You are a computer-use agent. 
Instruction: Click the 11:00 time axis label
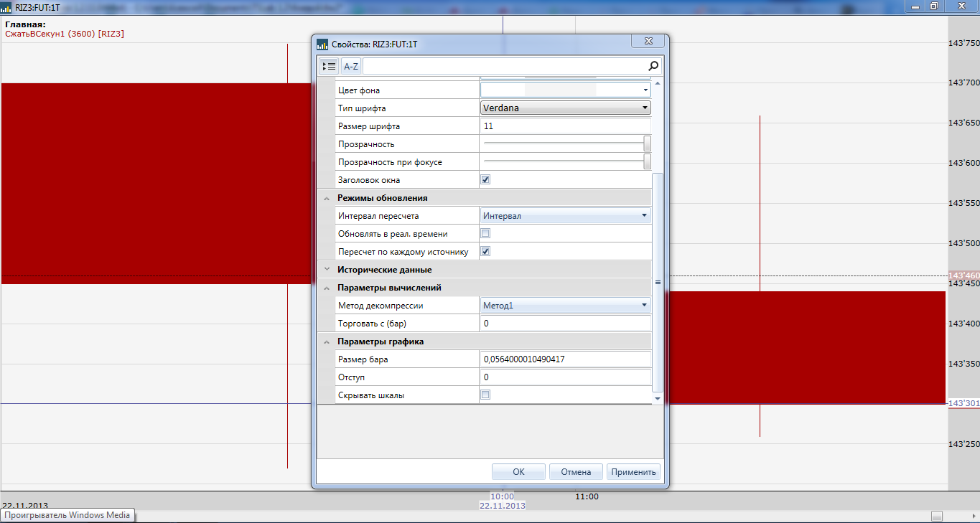[x=587, y=496]
